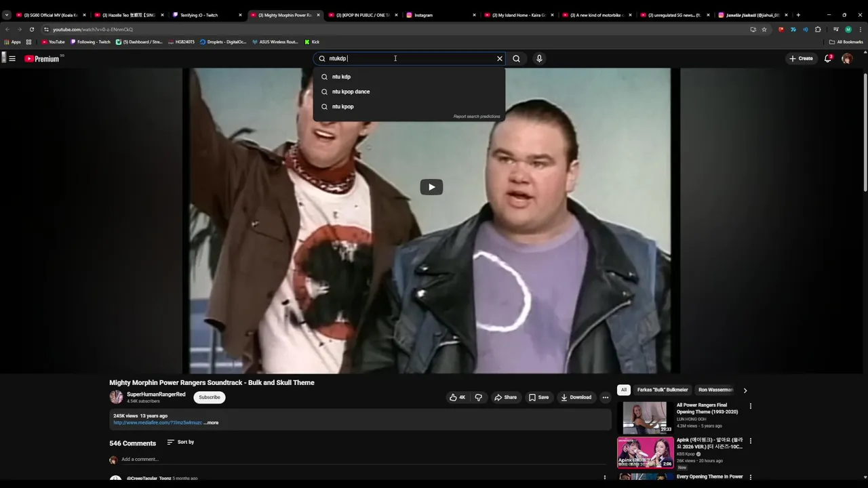Screen dimensions: 868x488
Task: Select the 'ntu kdp' search suggestion
Action: (409, 77)
